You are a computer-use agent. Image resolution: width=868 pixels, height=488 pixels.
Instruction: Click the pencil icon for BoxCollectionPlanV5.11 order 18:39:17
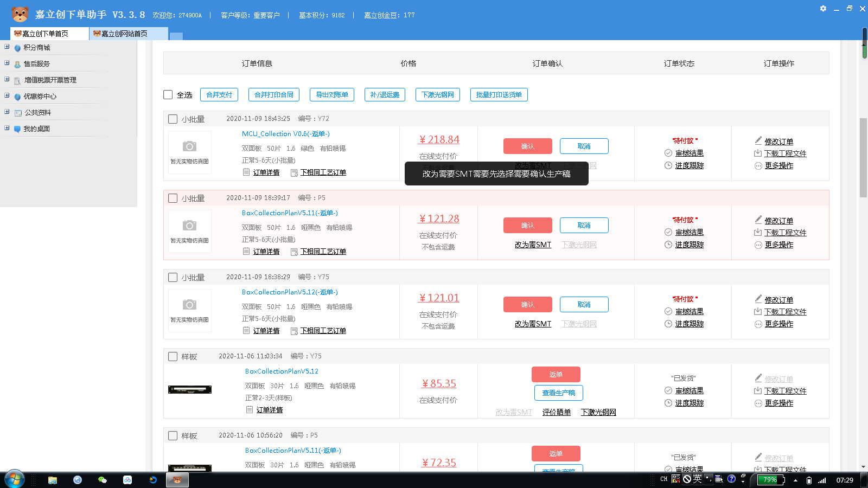tap(758, 220)
